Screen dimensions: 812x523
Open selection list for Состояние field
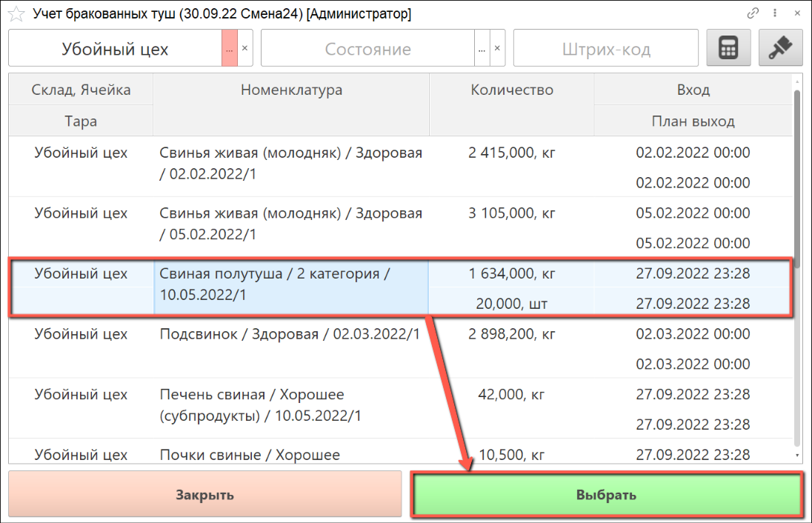pyautogui.click(x=482, y=49)
